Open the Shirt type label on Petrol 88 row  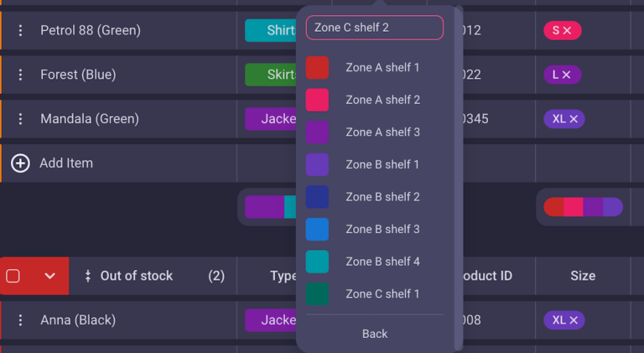[271, 30]
